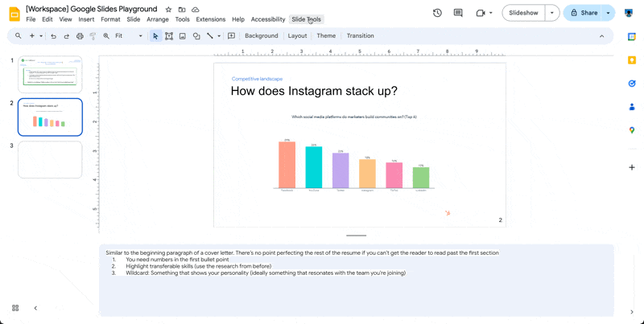
Task: Open the Google Slides home logo
Action: pyautogui.click(x=14, y=14)
